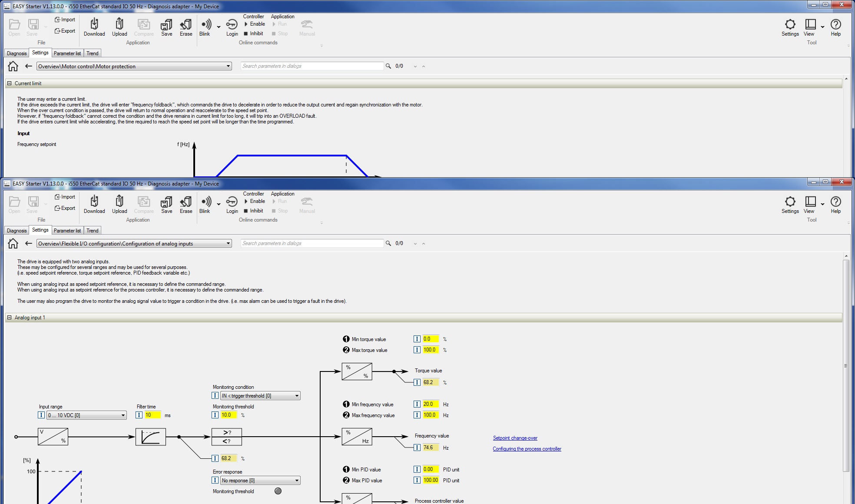Click the Filter time value field

152,415
